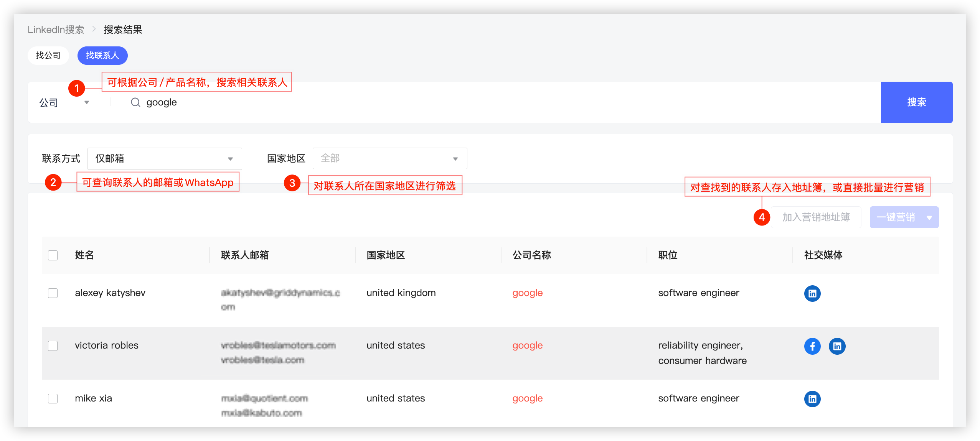Open victoria robles' Facebook profile icon
The width and height of the screenshot is (980, 441).
(x=812, y=346)
